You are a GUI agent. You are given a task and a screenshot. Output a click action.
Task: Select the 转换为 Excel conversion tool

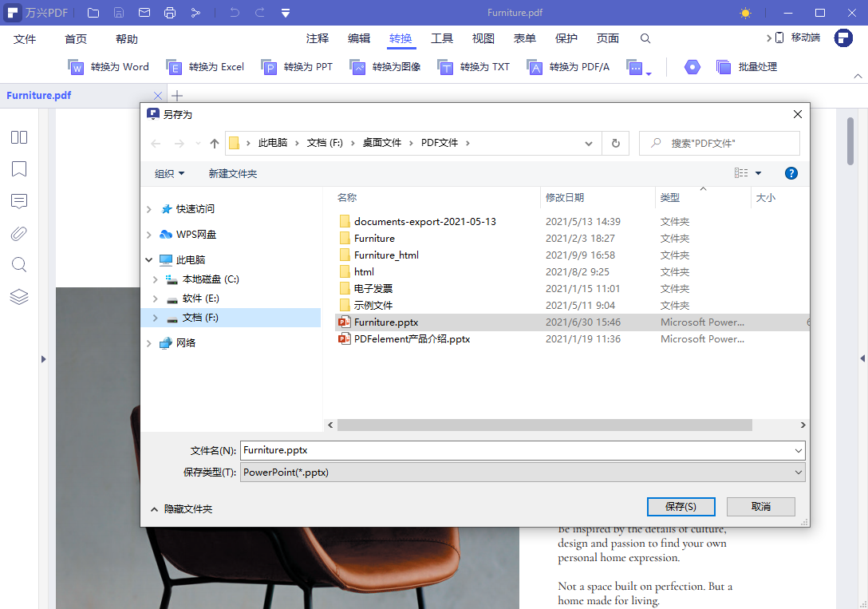[x=206, y=67]
